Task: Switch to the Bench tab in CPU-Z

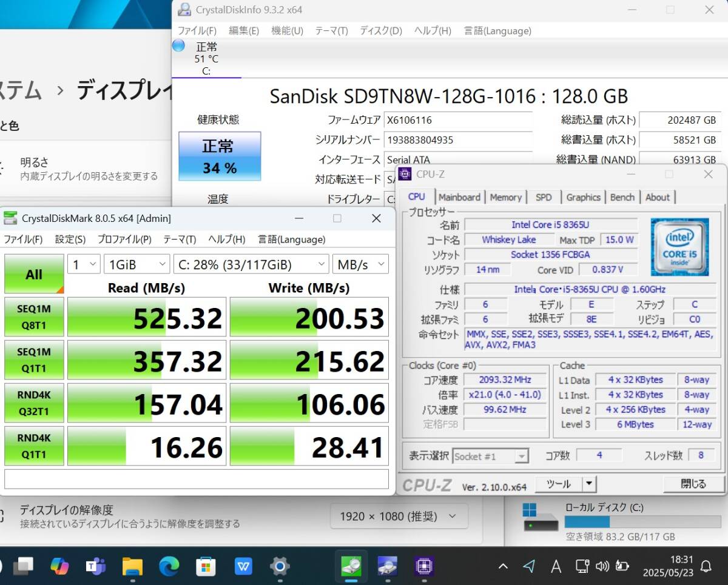Action: point(622,197)
